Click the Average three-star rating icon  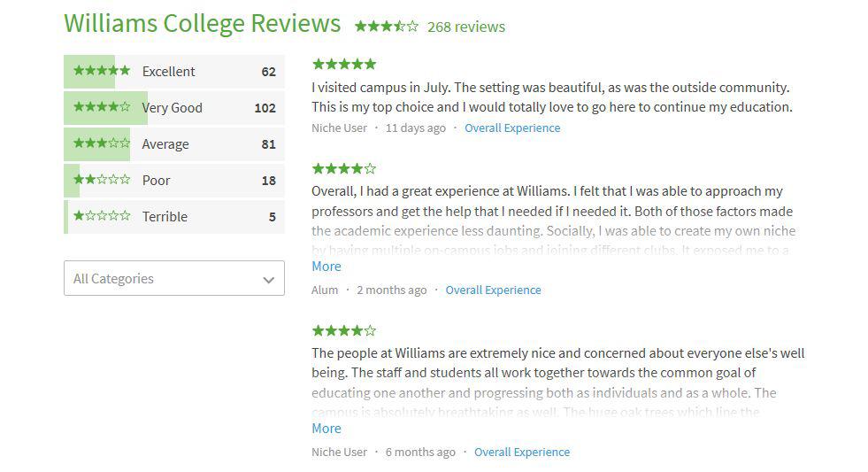pyautogui.click(x=102, y=143)
